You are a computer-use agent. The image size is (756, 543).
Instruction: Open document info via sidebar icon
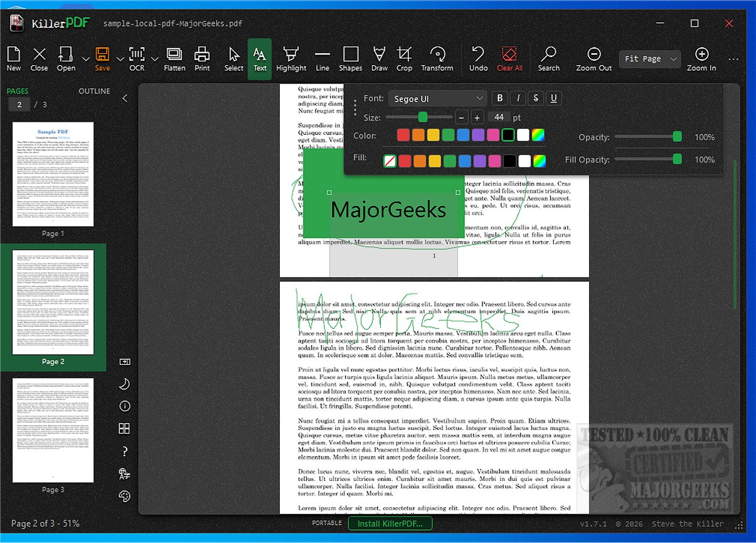[124, 406]
